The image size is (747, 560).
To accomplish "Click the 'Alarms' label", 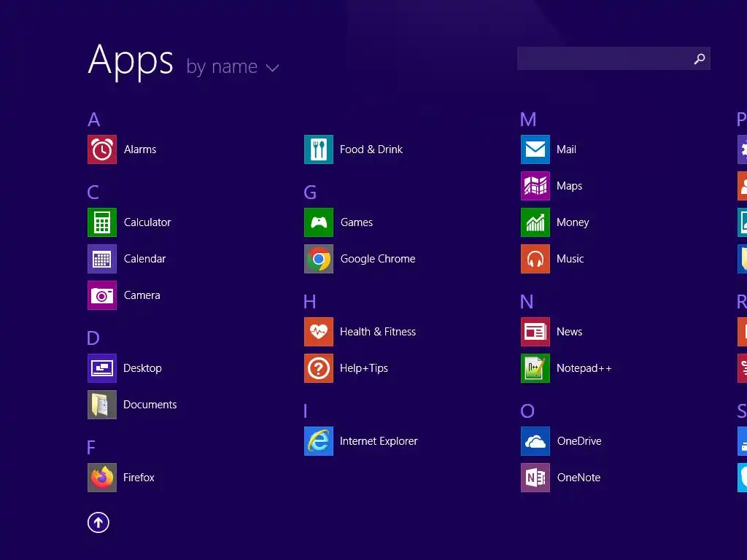I will point(140,149).
